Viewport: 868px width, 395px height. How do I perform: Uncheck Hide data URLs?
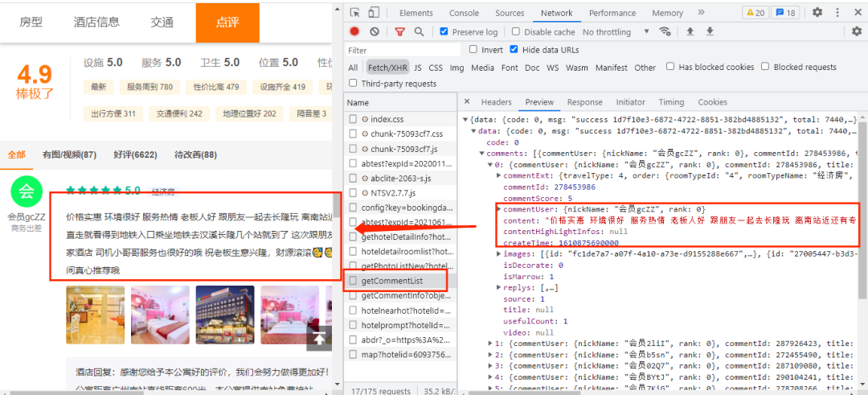pos(514,49)
